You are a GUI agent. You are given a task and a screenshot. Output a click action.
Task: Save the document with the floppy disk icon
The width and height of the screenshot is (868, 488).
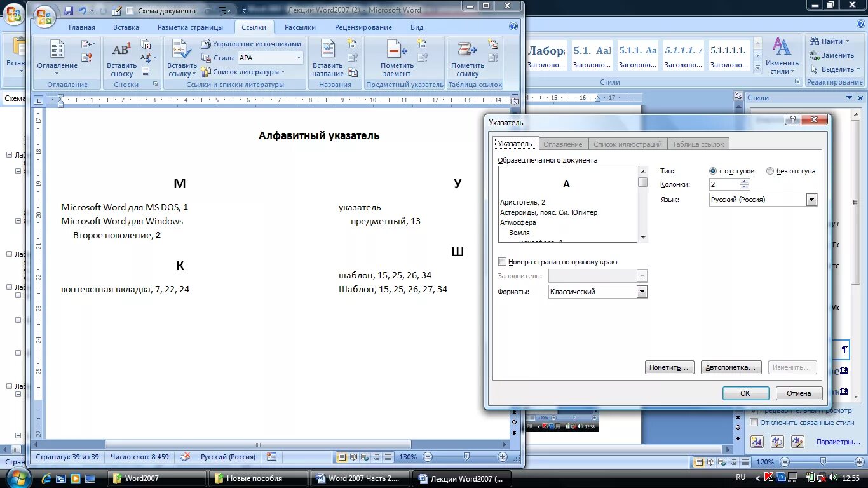(x=69, y=11)
